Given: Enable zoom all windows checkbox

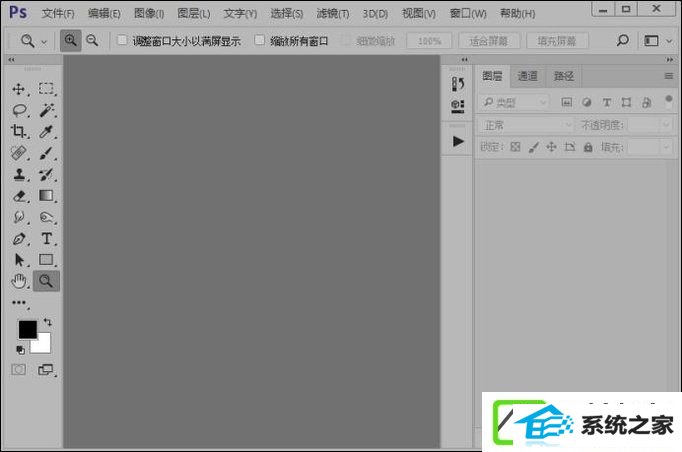Looking at the screenshot, I should tap(260, 40).
